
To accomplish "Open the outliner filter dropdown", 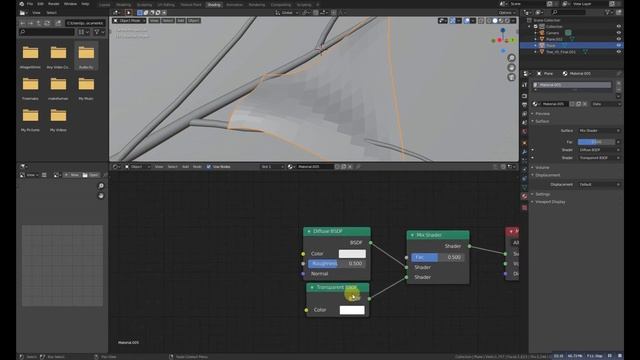I will 609,12.
